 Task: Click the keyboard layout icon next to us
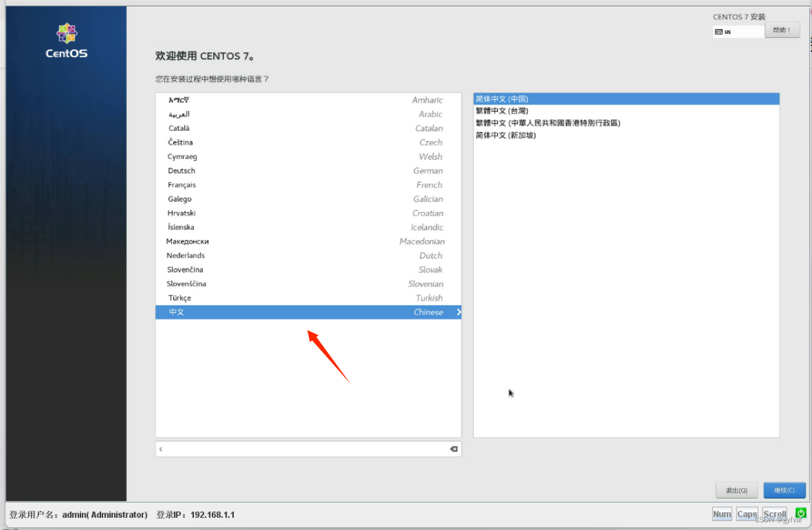[x=719, y=32]
